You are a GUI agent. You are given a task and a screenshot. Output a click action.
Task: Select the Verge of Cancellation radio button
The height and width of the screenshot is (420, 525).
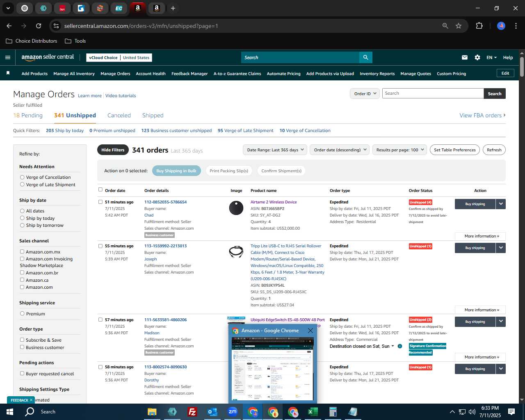[x=22, y=177]
